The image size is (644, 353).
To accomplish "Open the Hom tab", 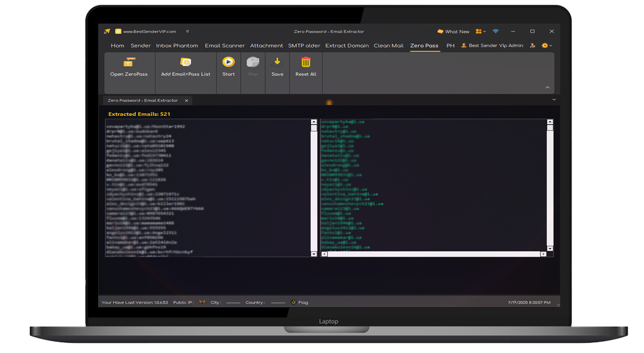I will click(x=118, y=46).
